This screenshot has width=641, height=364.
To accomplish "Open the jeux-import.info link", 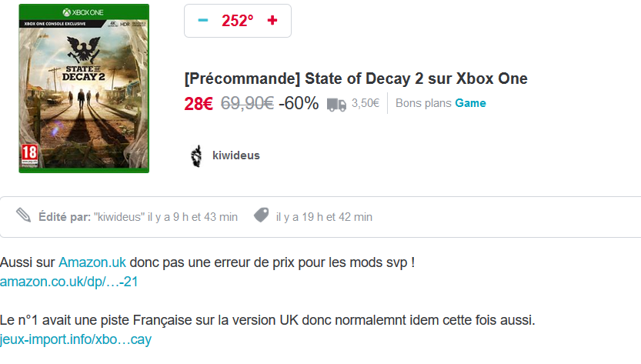I will pyautogui.click(x=75, y=339).
